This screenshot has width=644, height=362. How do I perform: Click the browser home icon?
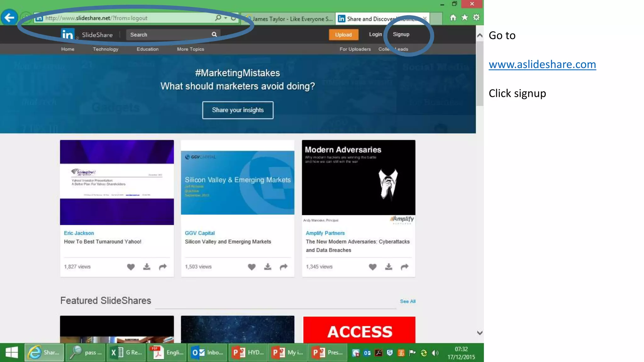453,18
